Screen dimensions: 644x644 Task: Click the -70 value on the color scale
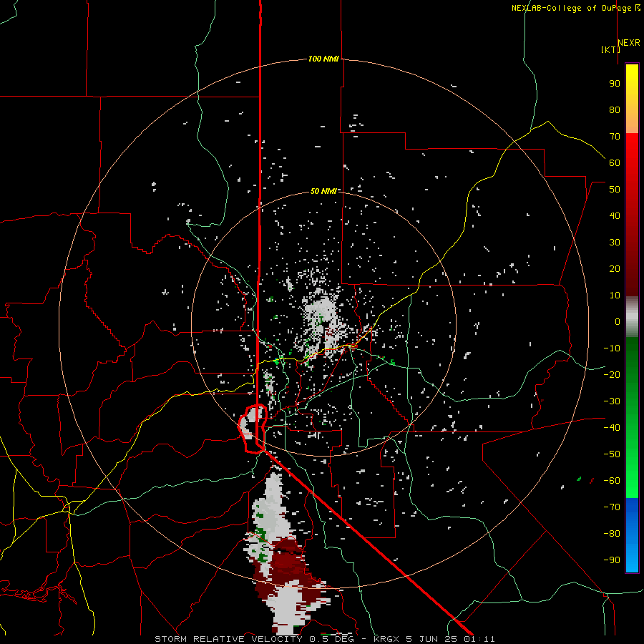click(612, 507)
